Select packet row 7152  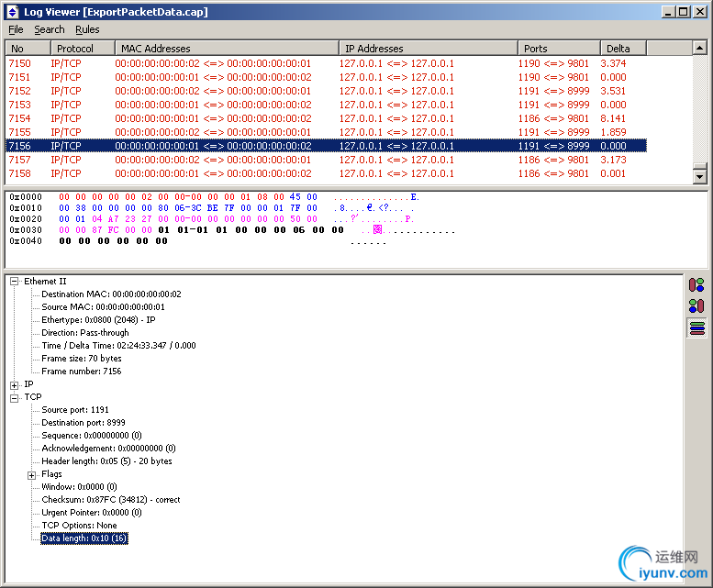click(x=326, y=91)
